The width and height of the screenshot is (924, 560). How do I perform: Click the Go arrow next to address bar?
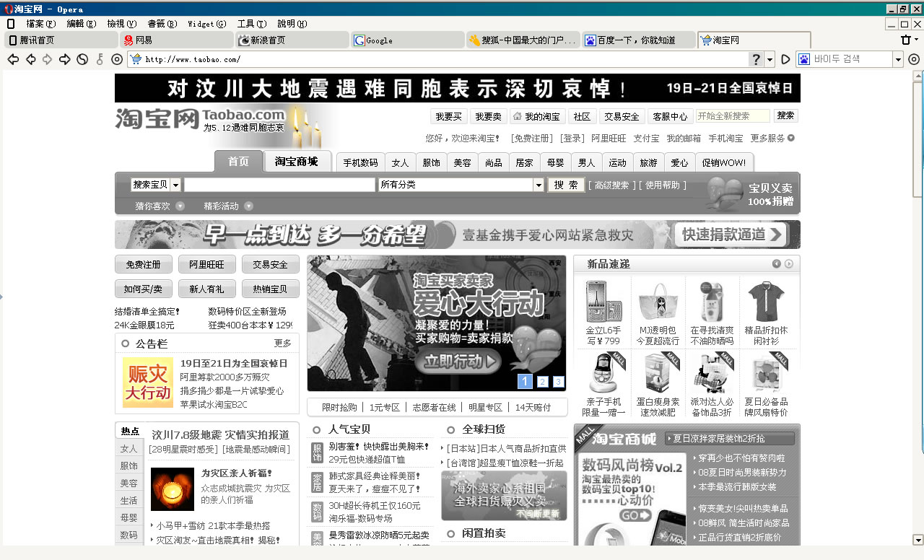[x=787, y=59]
